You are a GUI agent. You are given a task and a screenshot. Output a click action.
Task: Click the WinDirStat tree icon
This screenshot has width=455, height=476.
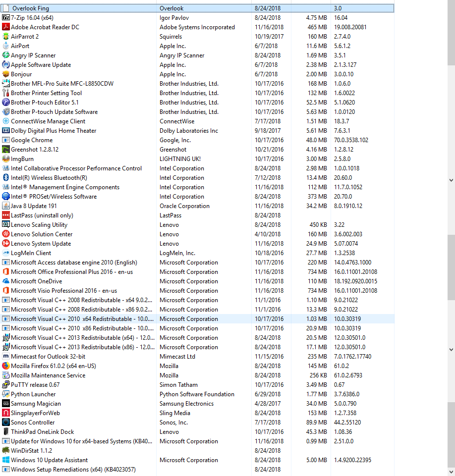6,451
